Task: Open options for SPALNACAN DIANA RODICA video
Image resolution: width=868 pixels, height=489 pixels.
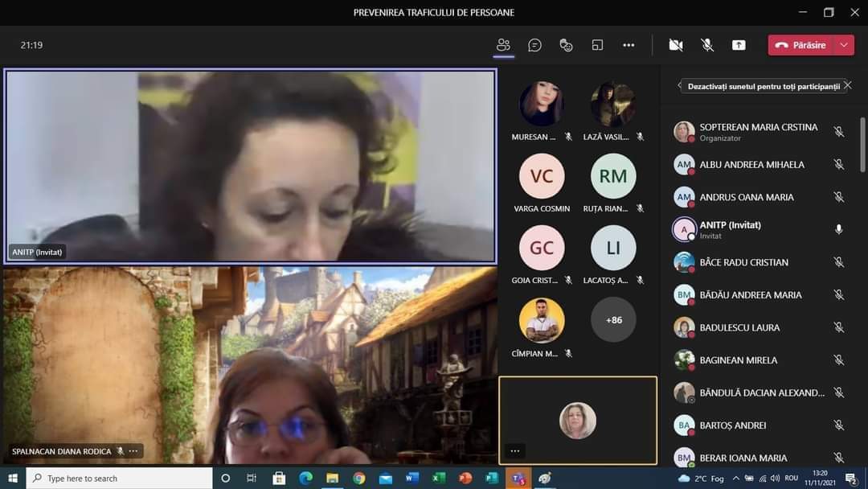Action: (x=133, y=451)
